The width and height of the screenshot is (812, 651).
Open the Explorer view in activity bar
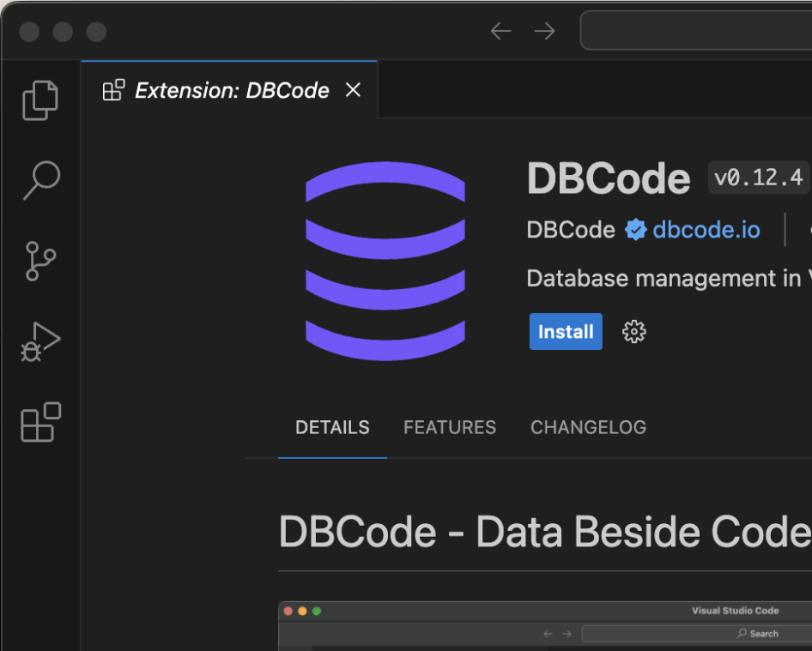(x=40, y=99)
